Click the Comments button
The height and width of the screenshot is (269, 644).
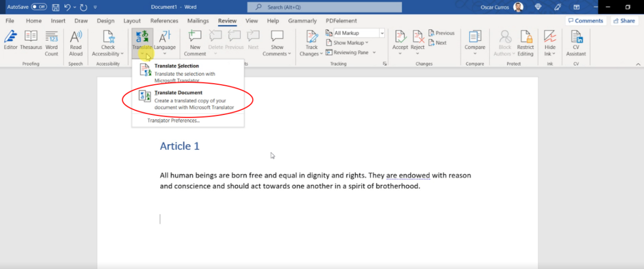tap(586, 20)
